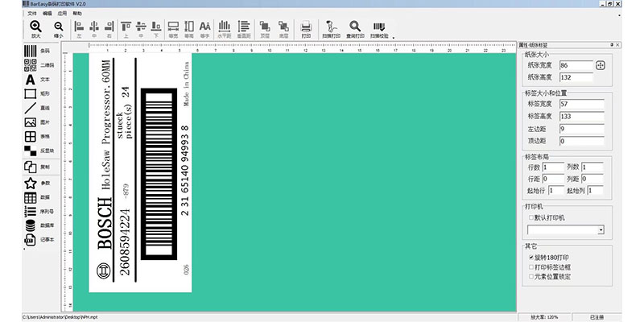This screenshot has height=322, width=644.
Task: Open the File (文件) menu
Action: click(32, 14)
